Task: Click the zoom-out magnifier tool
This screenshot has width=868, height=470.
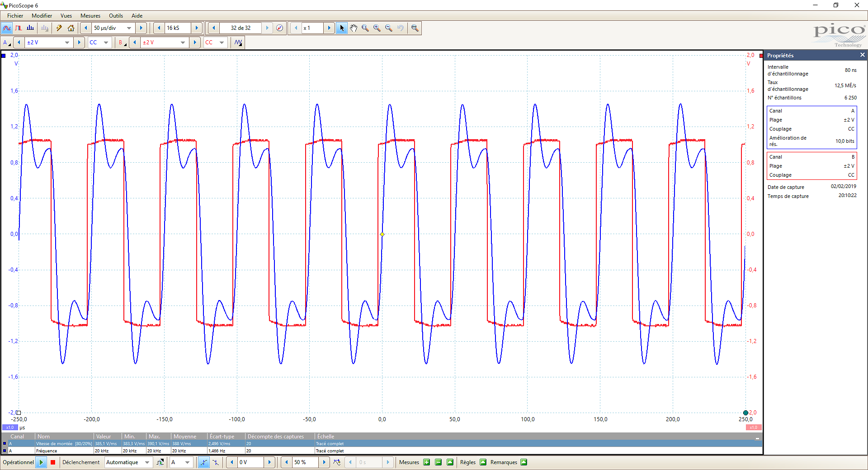Action: pos(389,28)
